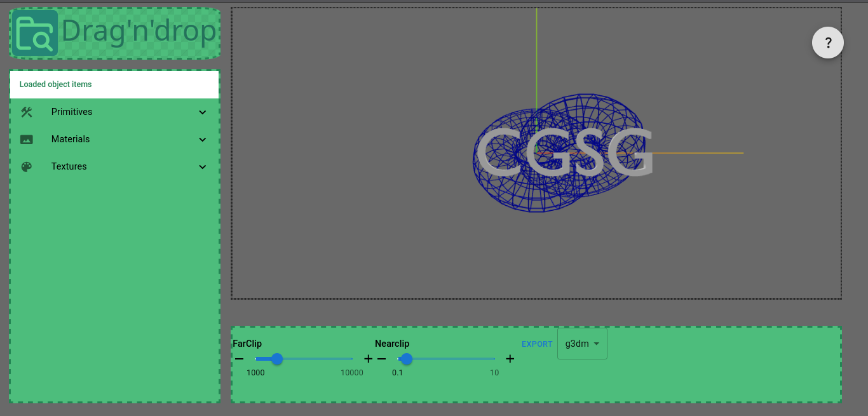Decrease FarClip with the minus icon
Image resolution: width=868 pixels, height=416 pixels.
(239, 359)
